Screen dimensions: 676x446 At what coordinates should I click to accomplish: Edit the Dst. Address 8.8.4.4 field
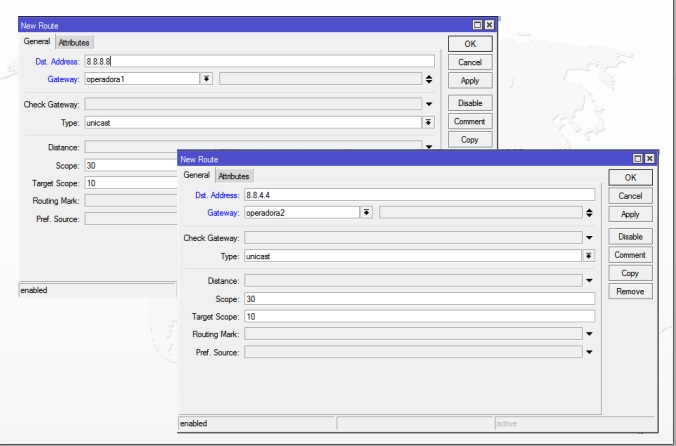pyautogui.click(x=419, y=195)
